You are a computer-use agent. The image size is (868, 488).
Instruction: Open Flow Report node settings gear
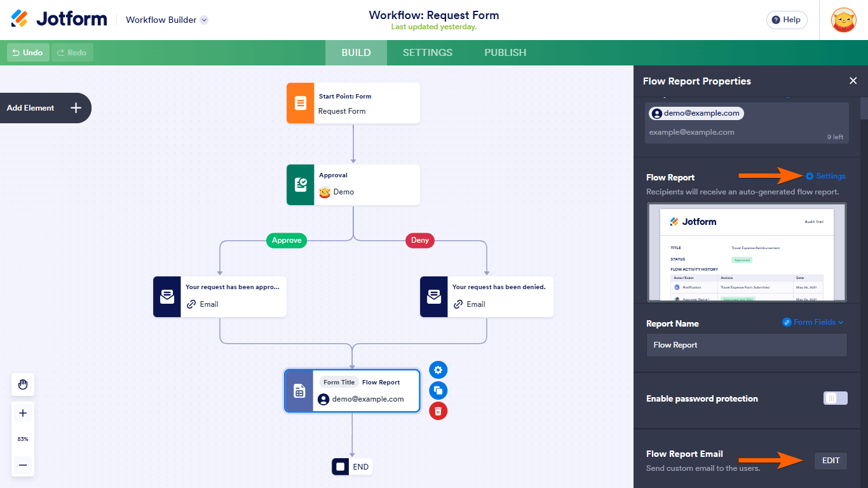[438, 370]
